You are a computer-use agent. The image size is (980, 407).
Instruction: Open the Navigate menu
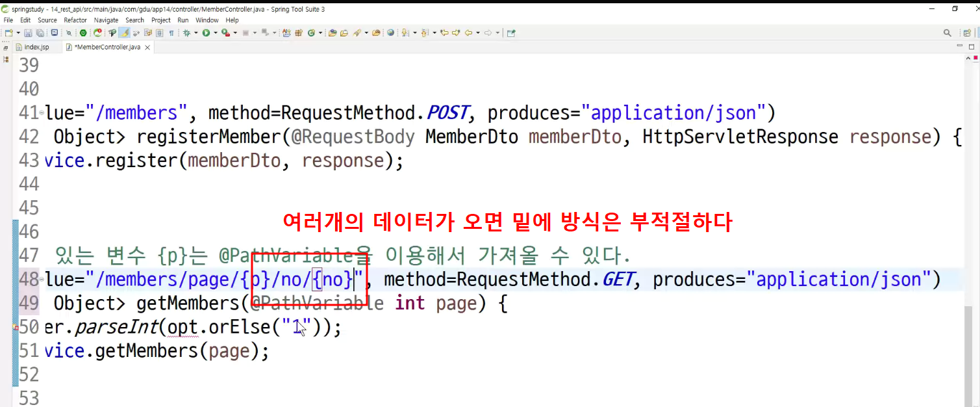click(x=106, y=20)
